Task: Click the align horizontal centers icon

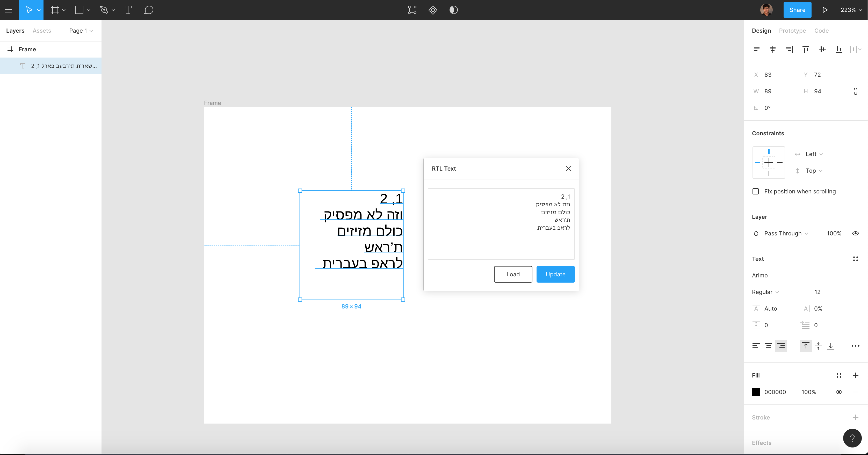Action: tap(772, 49)
